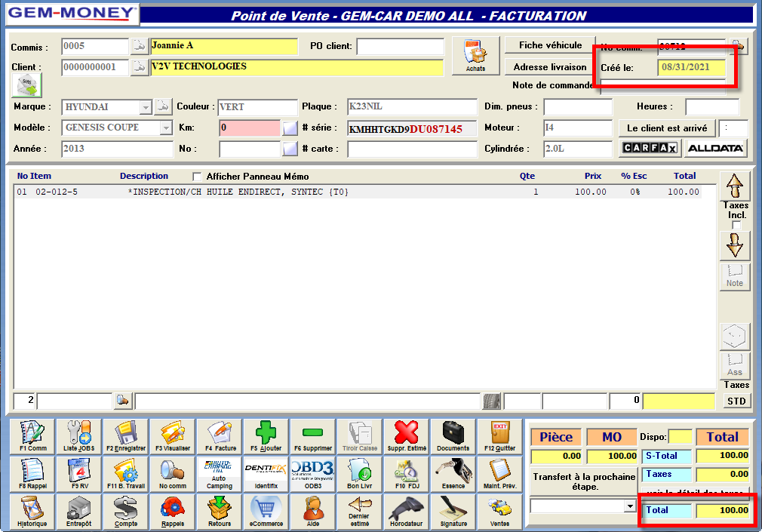Expand the Marque dropdown

point(146,107)
